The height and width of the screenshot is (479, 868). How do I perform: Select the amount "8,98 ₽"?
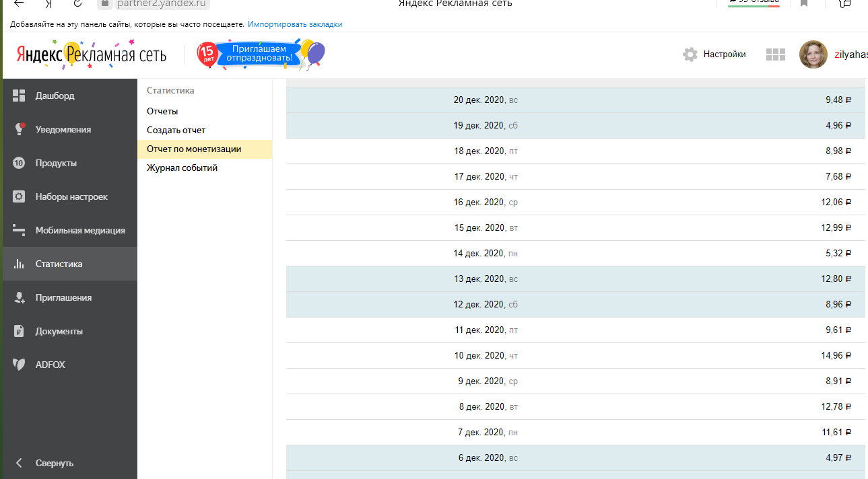click(x=838, y=151)
